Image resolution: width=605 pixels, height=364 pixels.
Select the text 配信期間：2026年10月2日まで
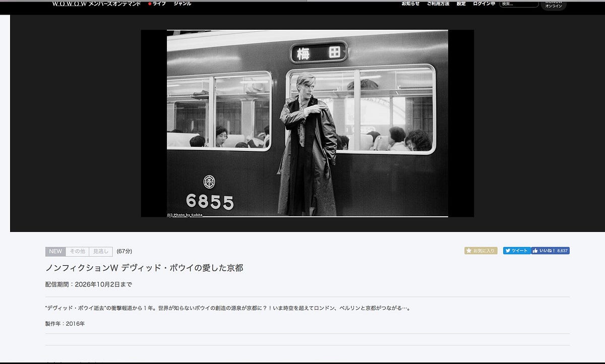point(89,284)
